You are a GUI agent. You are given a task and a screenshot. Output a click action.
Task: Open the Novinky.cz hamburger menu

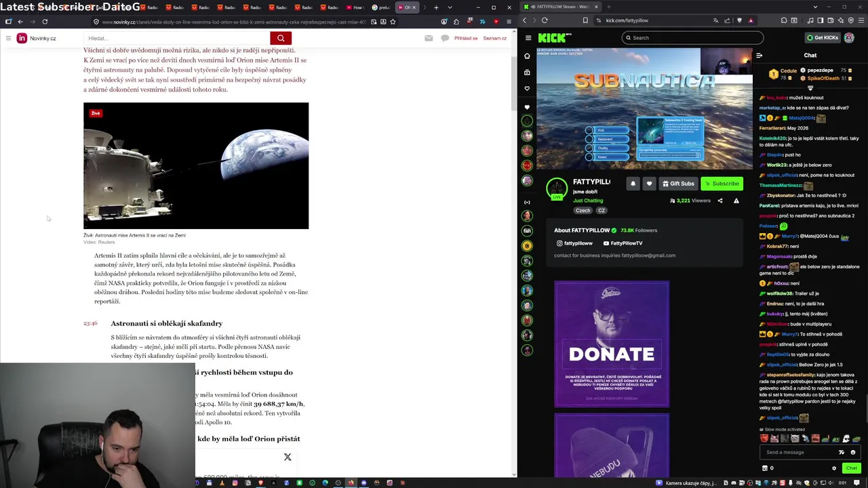pos(8,38)
